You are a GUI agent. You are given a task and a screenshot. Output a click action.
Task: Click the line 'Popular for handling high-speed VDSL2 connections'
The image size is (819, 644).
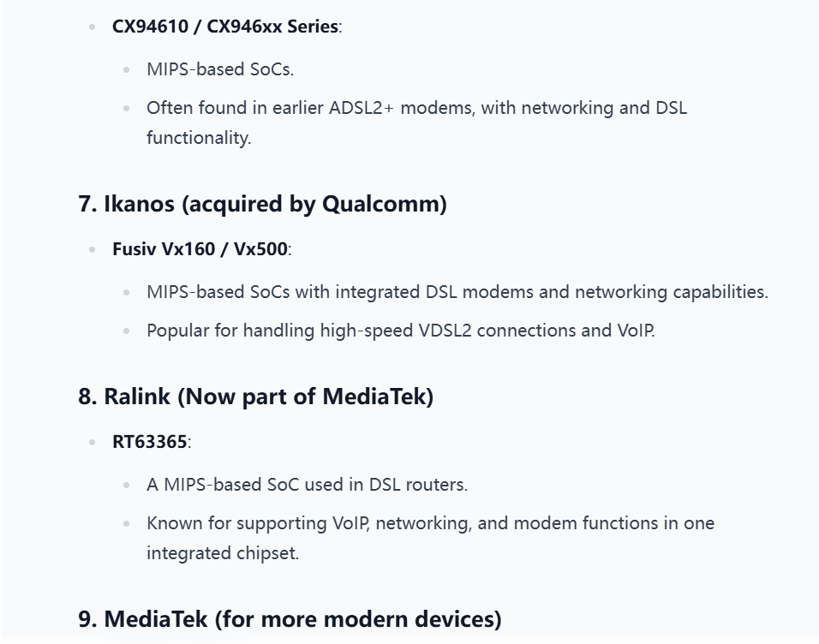(x=401, y=331)
